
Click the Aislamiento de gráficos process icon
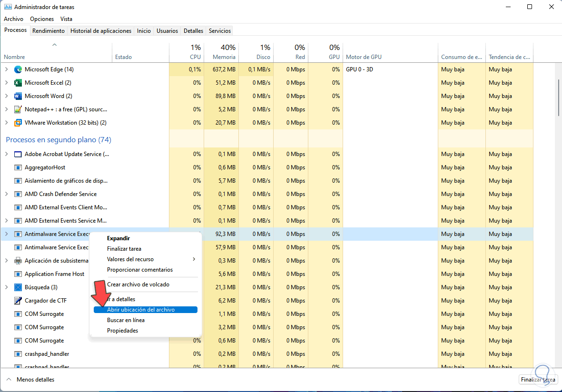coord(18,181)
